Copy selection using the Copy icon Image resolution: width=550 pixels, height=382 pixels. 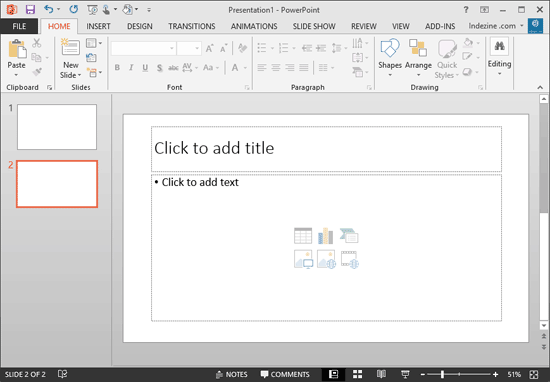[36, 57]
